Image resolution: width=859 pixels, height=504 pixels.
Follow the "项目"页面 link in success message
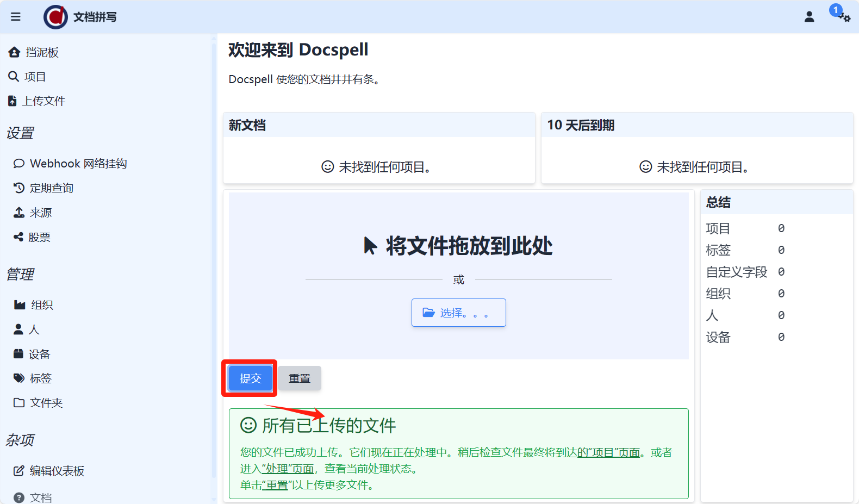tap(608, 452)
